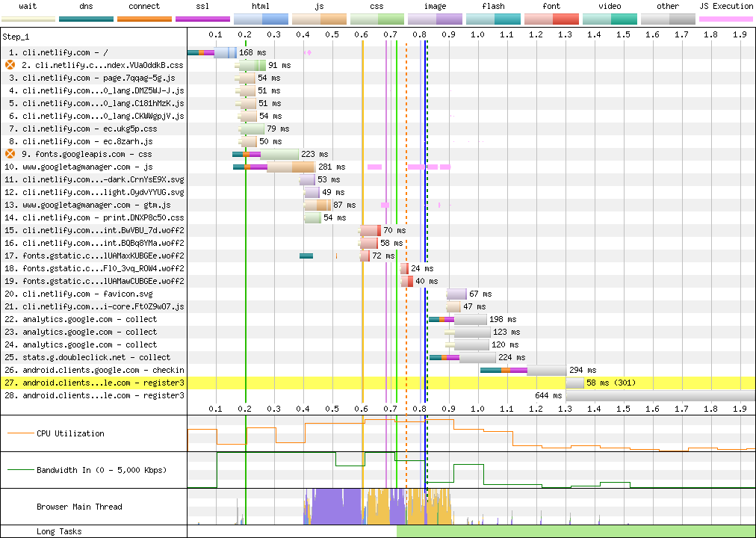Select request 20 cli.netlify.com - favicon.svg
Viewport: 756px width, 538px height.
pyautogui.click(x=78, y=294)
